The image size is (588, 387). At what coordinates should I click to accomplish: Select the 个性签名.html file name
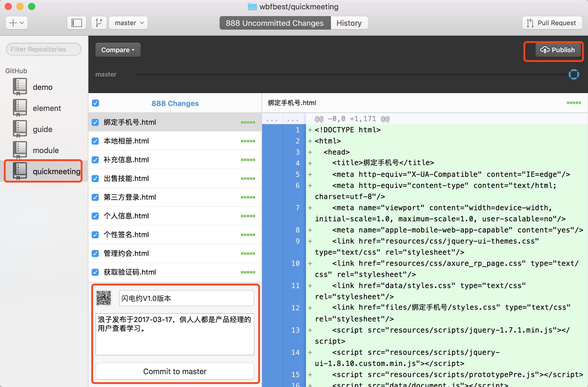click(126, 235)
